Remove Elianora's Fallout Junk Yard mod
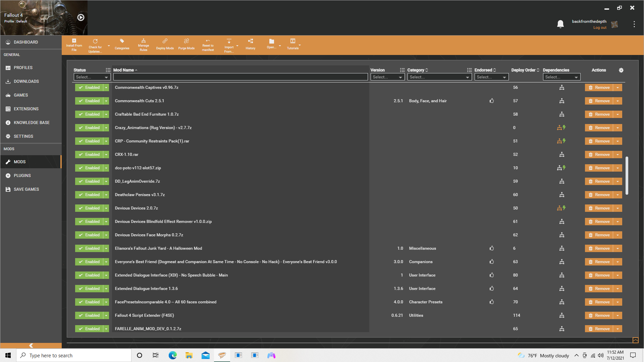644x362 pixels. [x=599, y=248]
